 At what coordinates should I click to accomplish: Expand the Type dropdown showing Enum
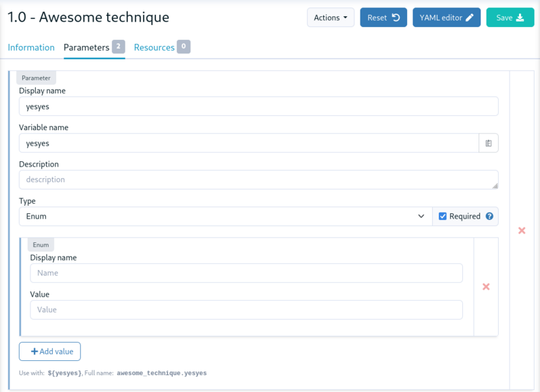click(225, 216)
